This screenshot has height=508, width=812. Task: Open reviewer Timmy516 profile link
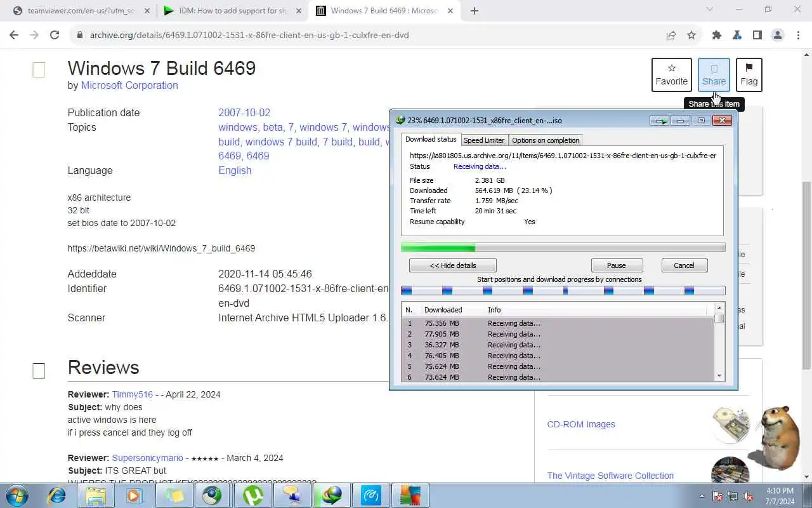133,394
